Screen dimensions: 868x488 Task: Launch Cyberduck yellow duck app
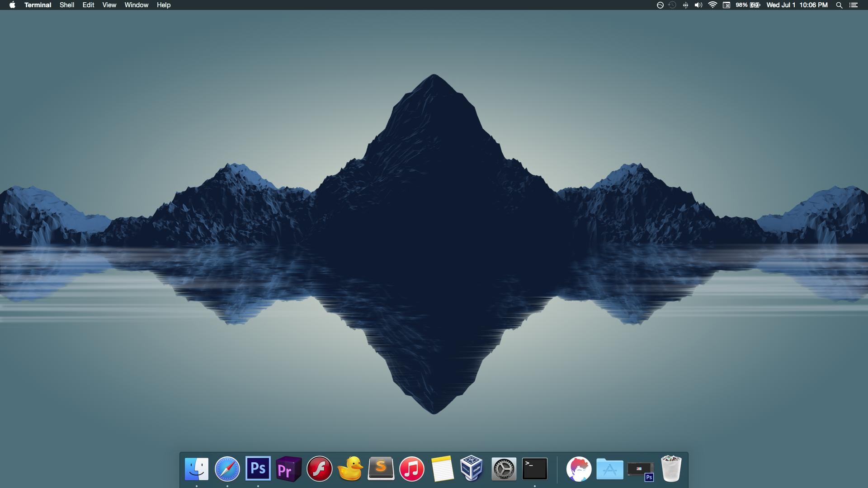(x=350, y=469)
